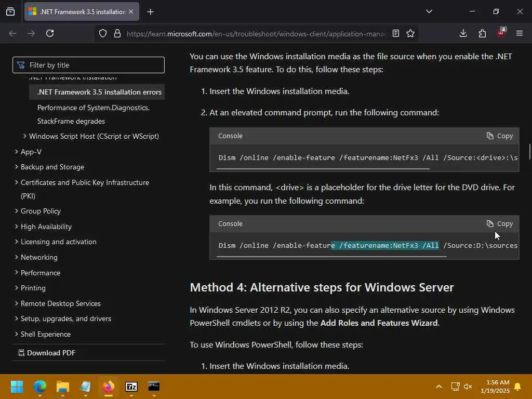Reload the current page

[50, 33]
